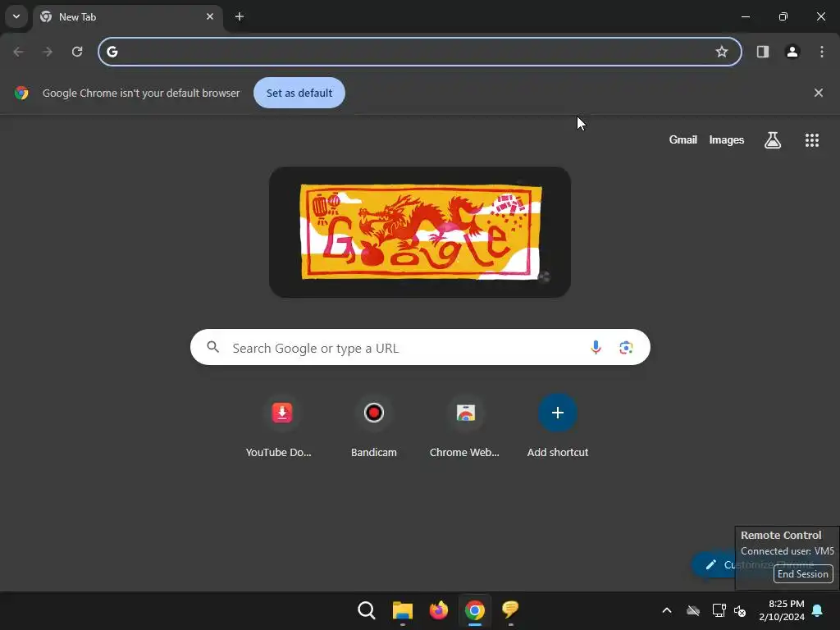Screen dimensions: 840x630
Task: Reload the current page
Action: coord(77,52)
